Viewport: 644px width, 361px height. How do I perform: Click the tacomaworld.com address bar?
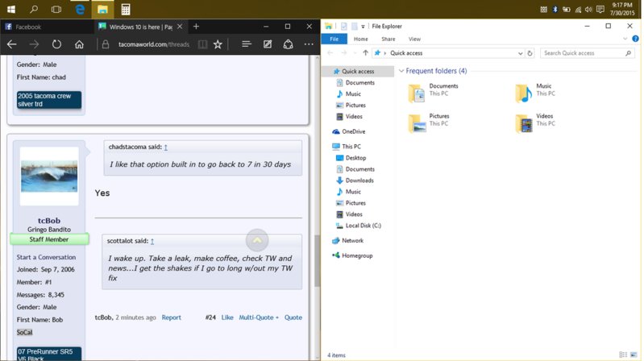click(154, 44)
